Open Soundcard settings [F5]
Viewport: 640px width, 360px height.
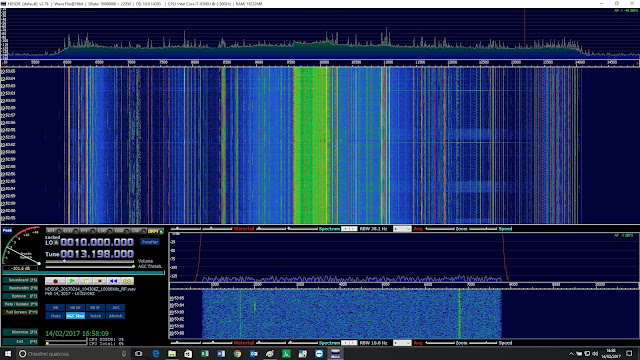[20, 280]
